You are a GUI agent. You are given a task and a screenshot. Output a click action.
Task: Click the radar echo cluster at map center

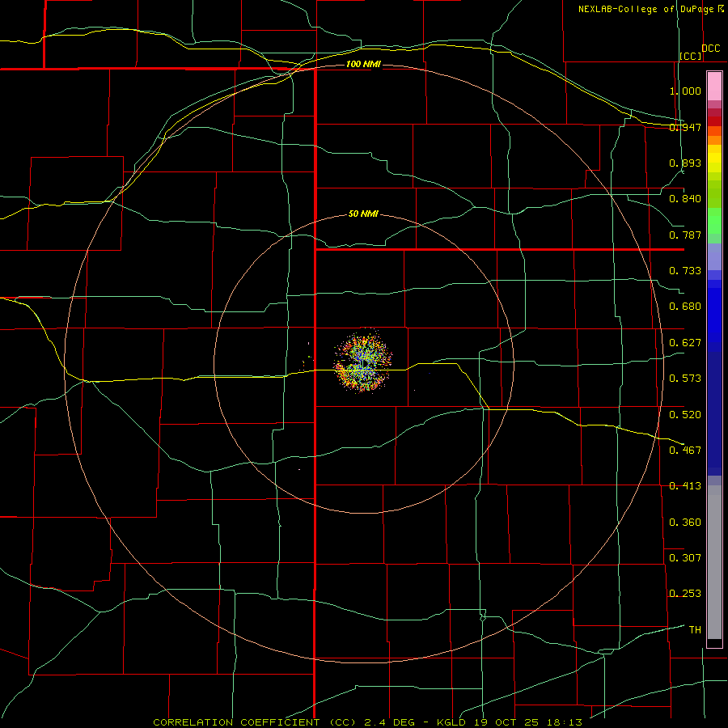pos(363,361)
